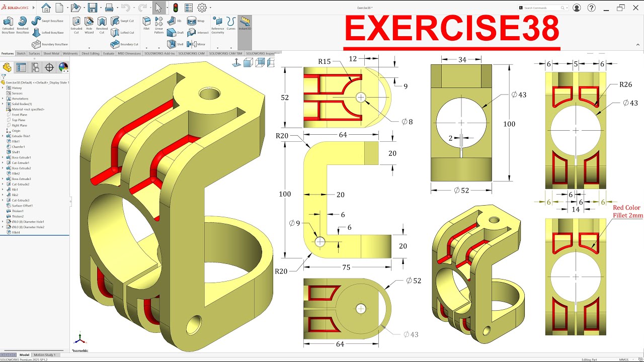Select the Shell tool
Screen dimensions: 644x362
176,44
